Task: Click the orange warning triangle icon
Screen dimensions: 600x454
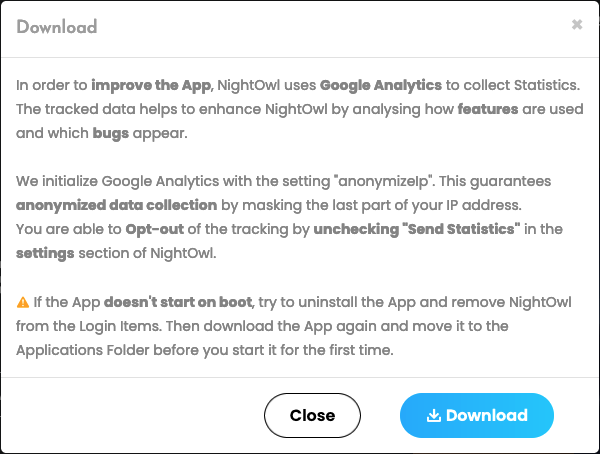Action: (23, 302)
